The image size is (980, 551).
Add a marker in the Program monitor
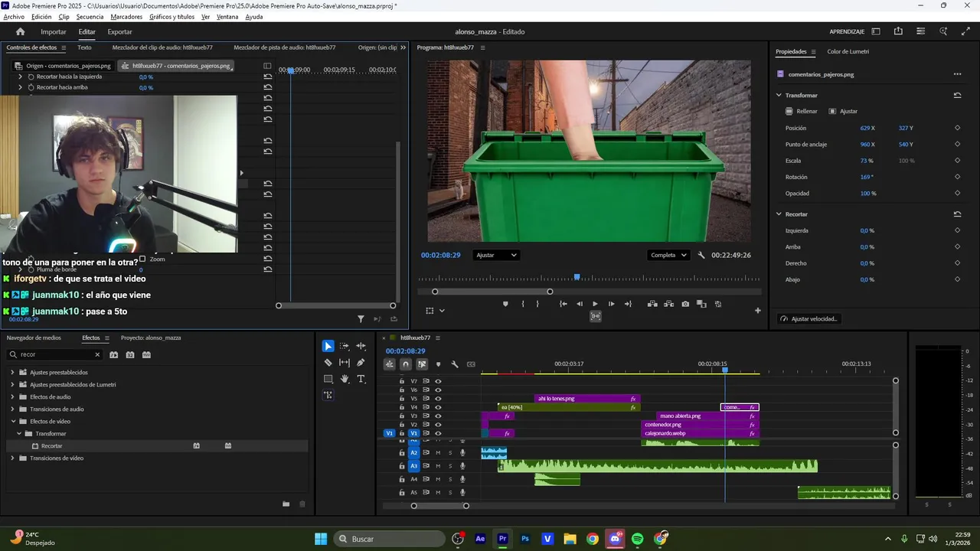pyautogui.click(x=505, y=304)
